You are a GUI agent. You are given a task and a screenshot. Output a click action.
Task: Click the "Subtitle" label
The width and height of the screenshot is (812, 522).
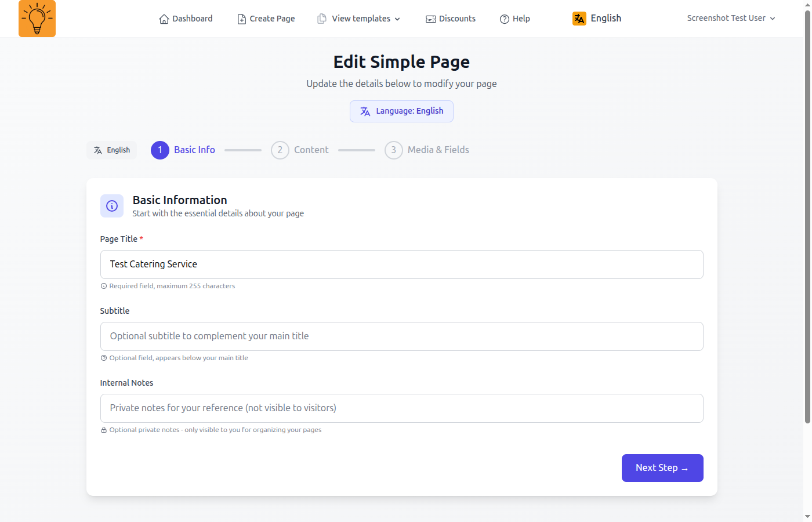115,311
